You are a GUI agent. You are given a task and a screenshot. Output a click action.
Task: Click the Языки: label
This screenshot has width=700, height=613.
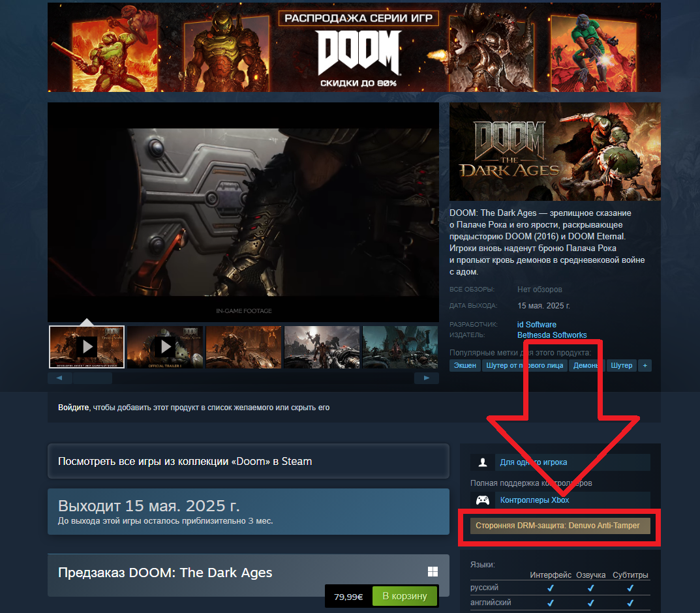(x=483, y=564)
